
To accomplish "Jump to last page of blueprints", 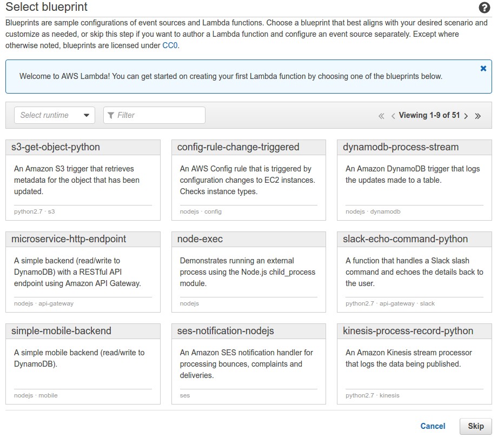I will click(x=478, y=116).
